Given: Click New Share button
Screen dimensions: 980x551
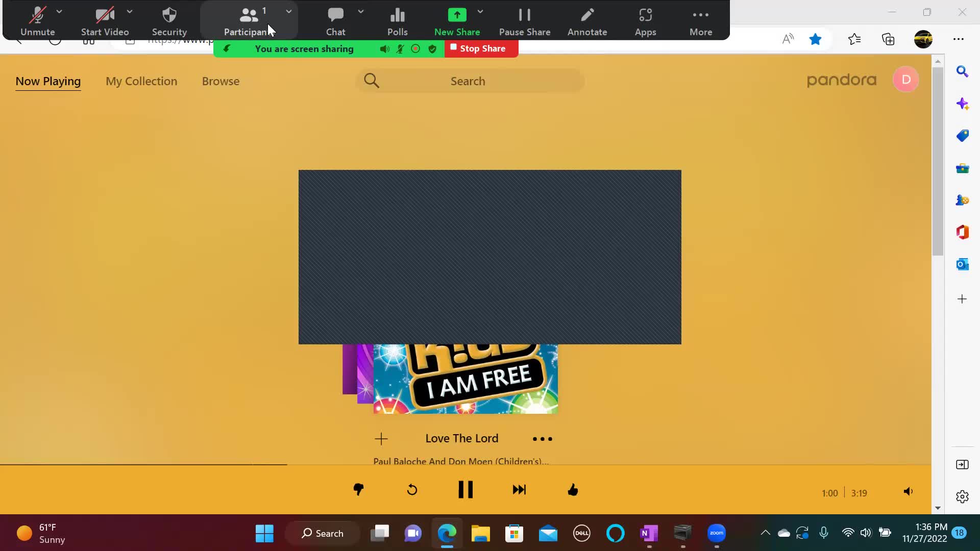Looking at the screenshot, I should pos(457,21).
